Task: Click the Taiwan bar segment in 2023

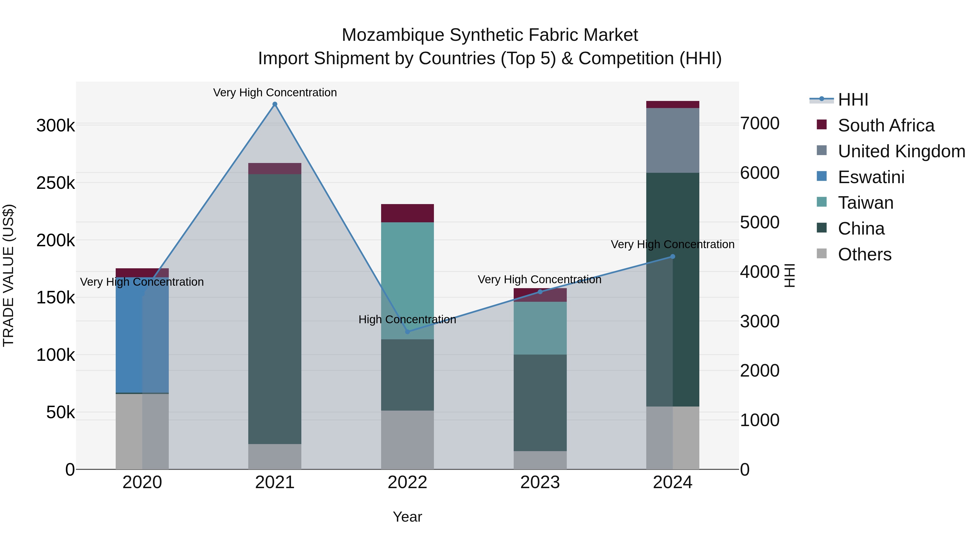Action: coord(540,328)
